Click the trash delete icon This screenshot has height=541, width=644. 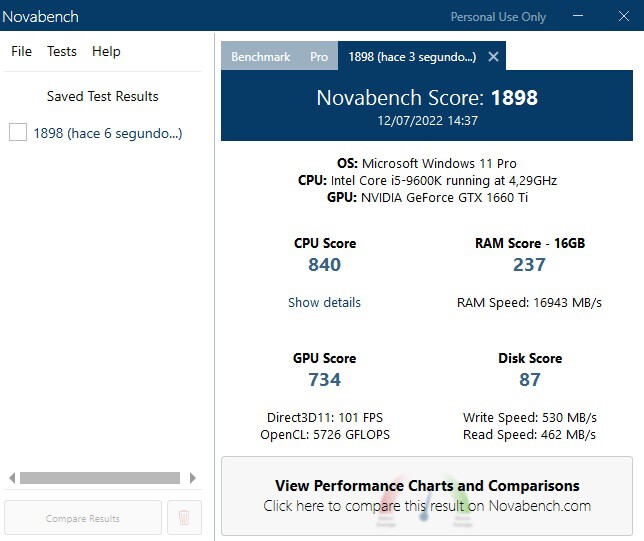point(184,518)
